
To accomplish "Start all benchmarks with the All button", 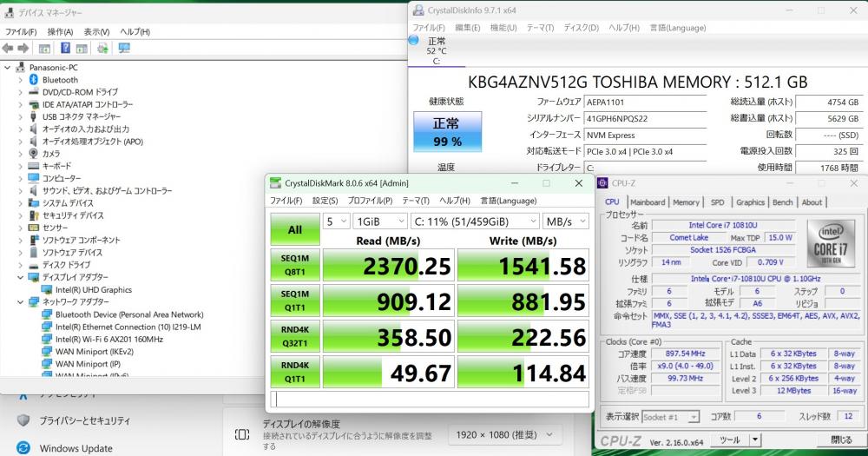I will (x=294, y=229).
